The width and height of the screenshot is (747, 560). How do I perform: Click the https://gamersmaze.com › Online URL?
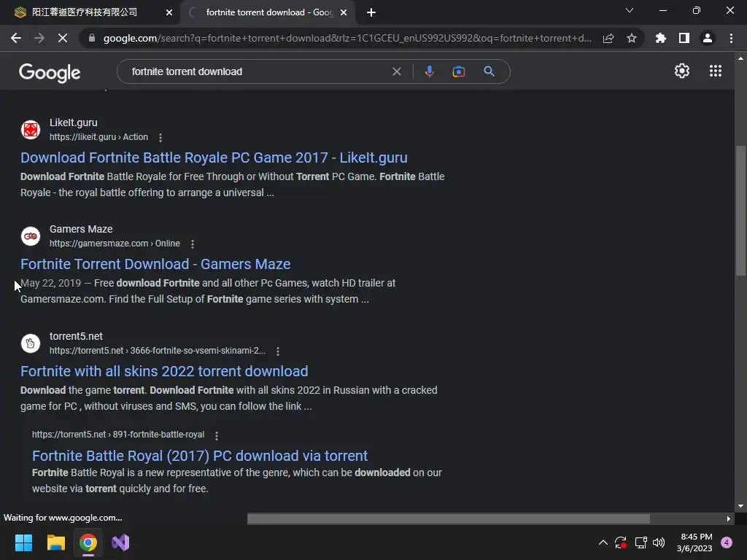click(115, 244)
